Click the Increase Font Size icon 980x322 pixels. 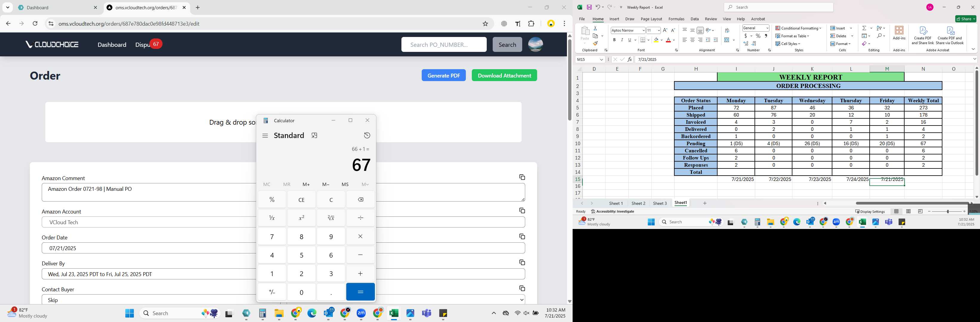665,30
